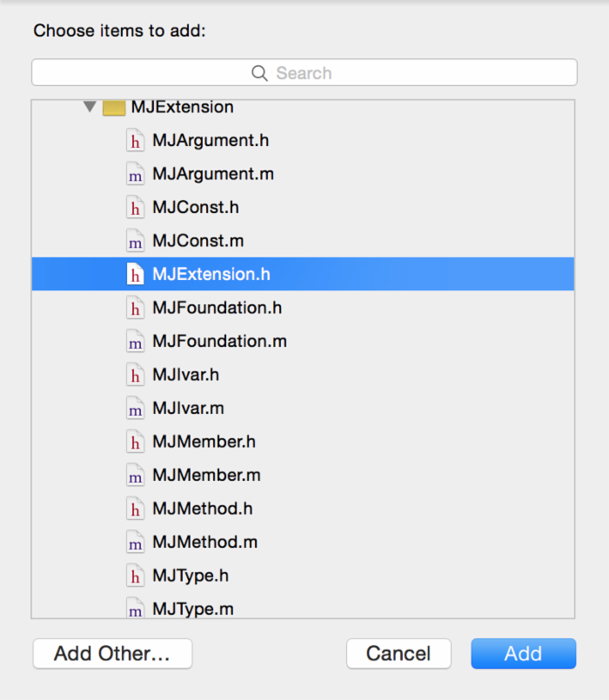
Task: Click the MJMethod.h header file icon
Action: tap(135, 509)
